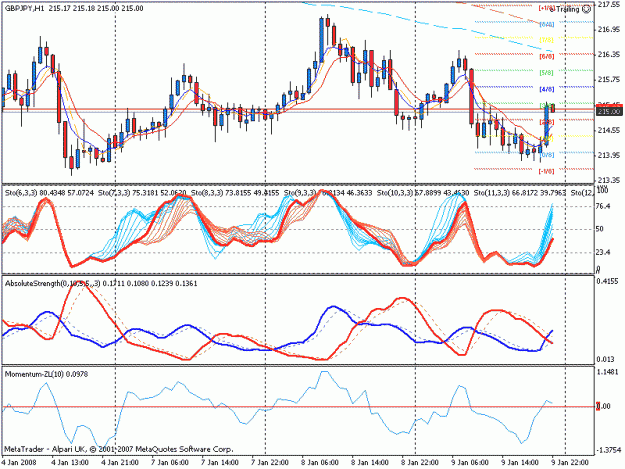Select the [7/8] Murrey level label

(x=546, y=40)
